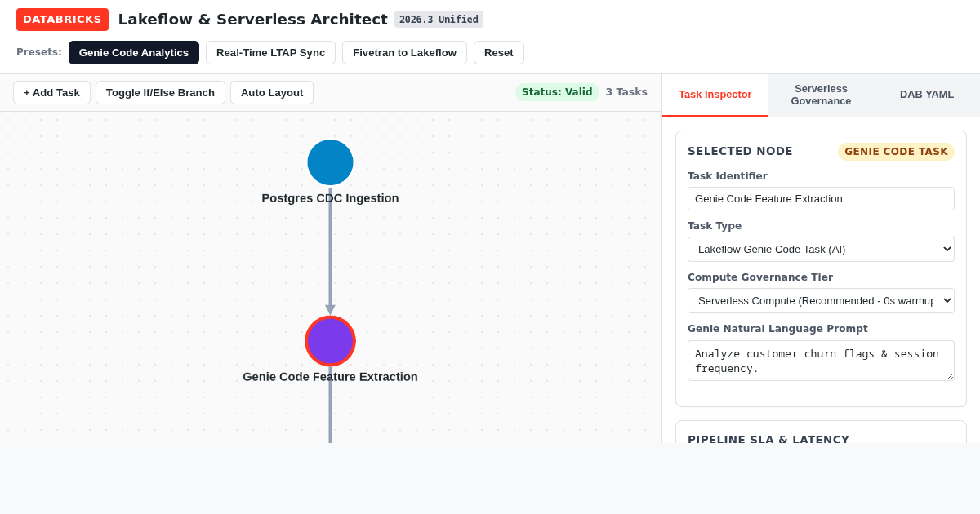Apply the Genie Code Analytics preset
This screenshot has height=514, width=980.
134,53
